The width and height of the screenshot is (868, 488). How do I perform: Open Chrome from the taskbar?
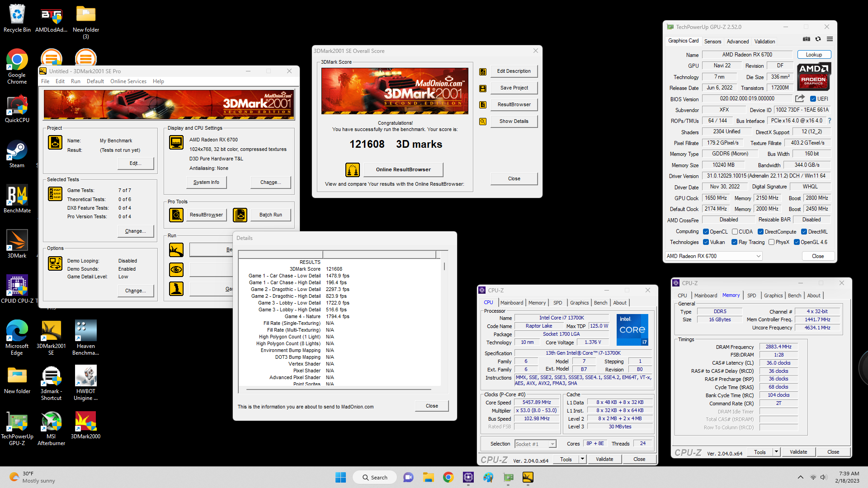448,477
